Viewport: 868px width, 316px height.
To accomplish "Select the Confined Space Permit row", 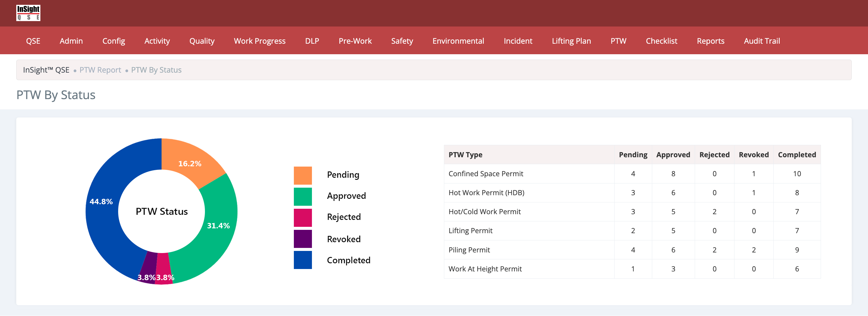I will (486, 174).
